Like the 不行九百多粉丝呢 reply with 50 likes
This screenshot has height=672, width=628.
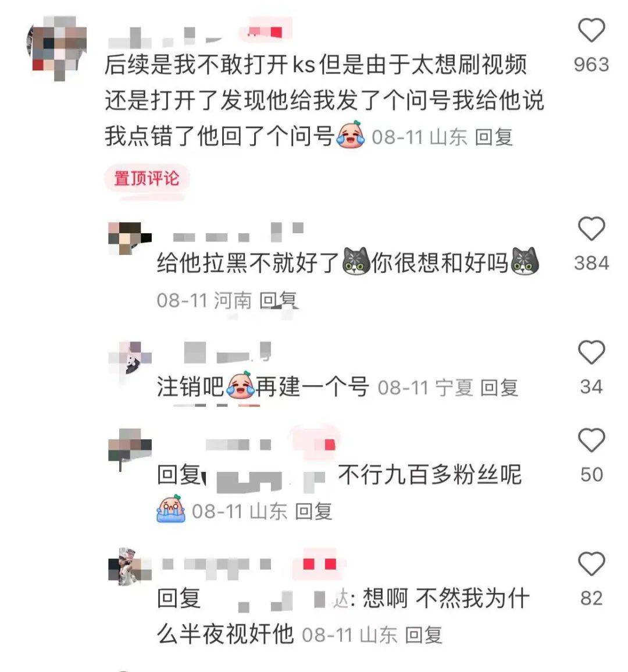point(591,440)
